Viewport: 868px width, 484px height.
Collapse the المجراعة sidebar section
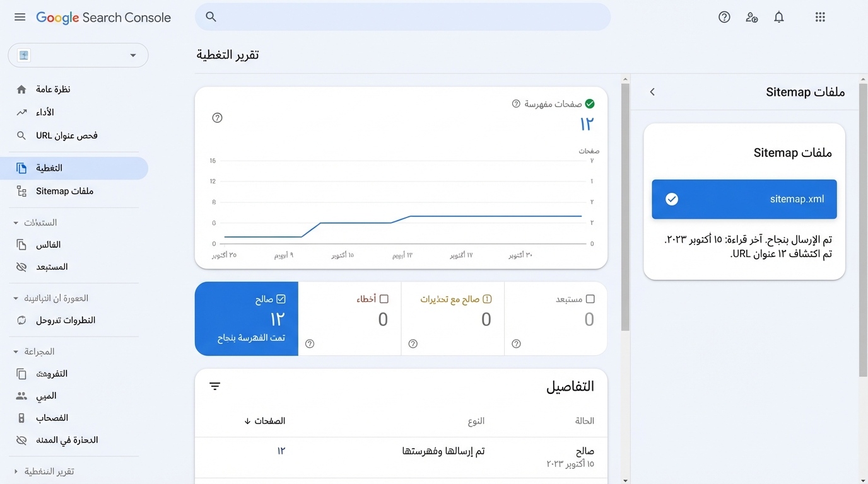(16, 352)
